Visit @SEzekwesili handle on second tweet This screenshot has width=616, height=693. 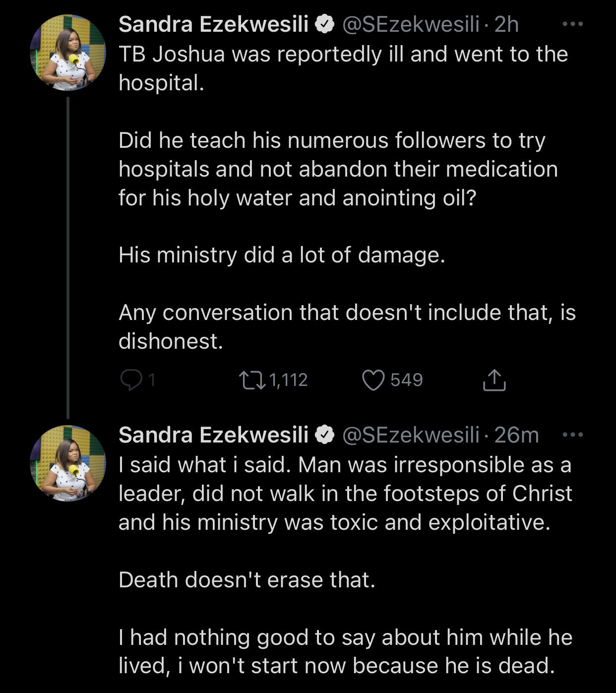(411, 435)
